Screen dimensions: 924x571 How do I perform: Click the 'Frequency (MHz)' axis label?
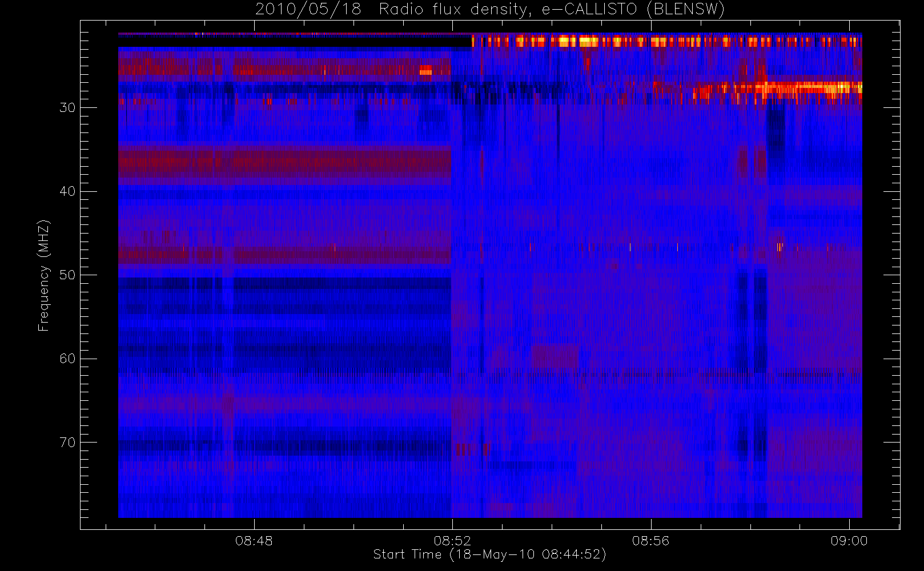coord(44,275)
